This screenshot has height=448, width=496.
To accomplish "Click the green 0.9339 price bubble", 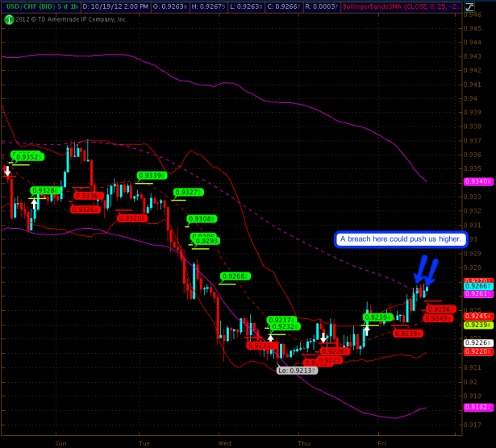I will pyautogui.click(x=151, y=176).
